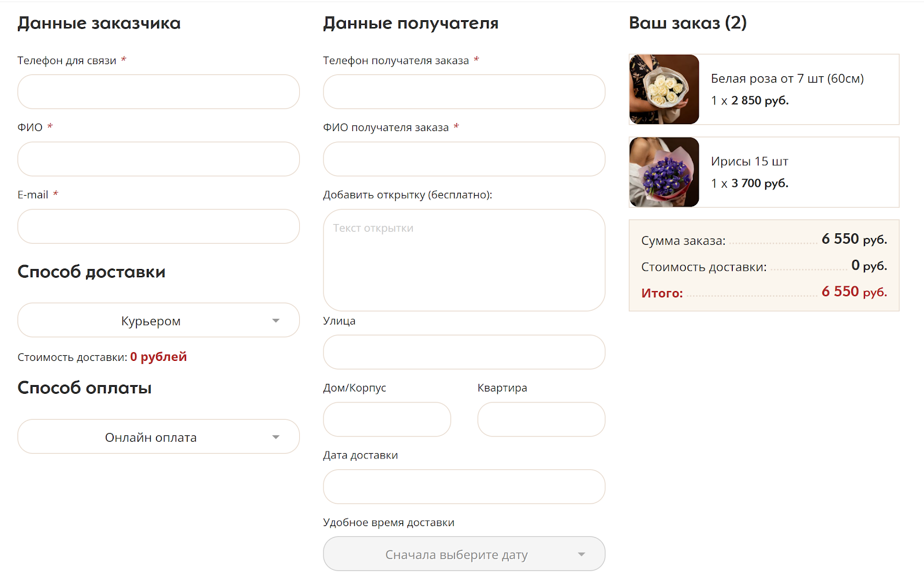Type in the Текст открытки textarea

[x=464, y=260]
